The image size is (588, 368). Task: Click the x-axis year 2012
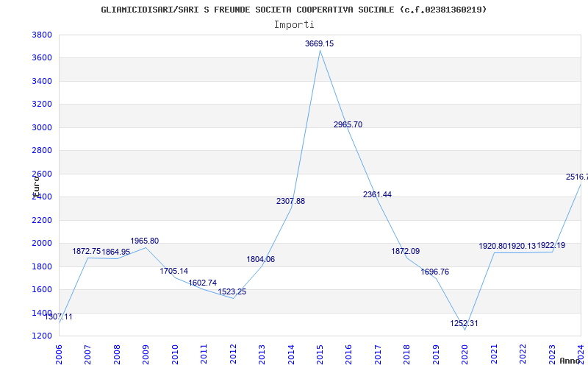pos(233,355)
